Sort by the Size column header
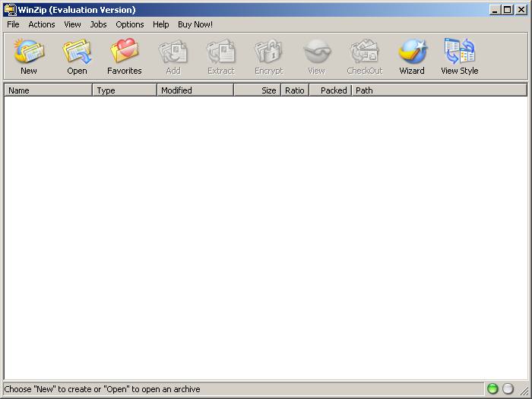 257,90
